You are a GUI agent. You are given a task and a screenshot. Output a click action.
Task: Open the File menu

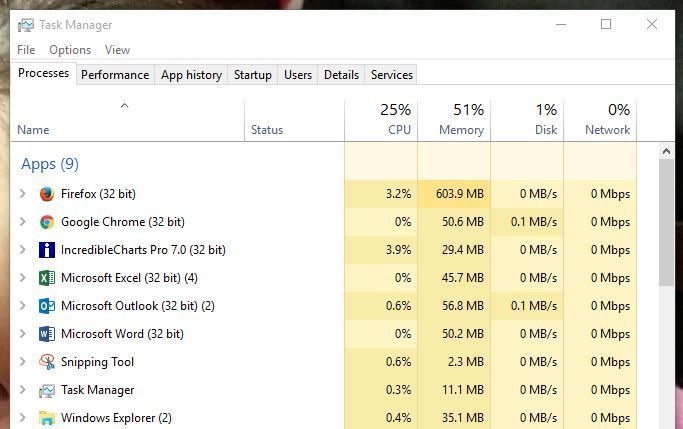(26, 50)
